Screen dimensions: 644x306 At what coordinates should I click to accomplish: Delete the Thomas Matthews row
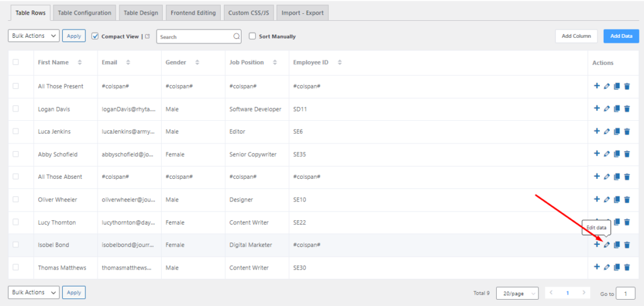coord(627,268)
